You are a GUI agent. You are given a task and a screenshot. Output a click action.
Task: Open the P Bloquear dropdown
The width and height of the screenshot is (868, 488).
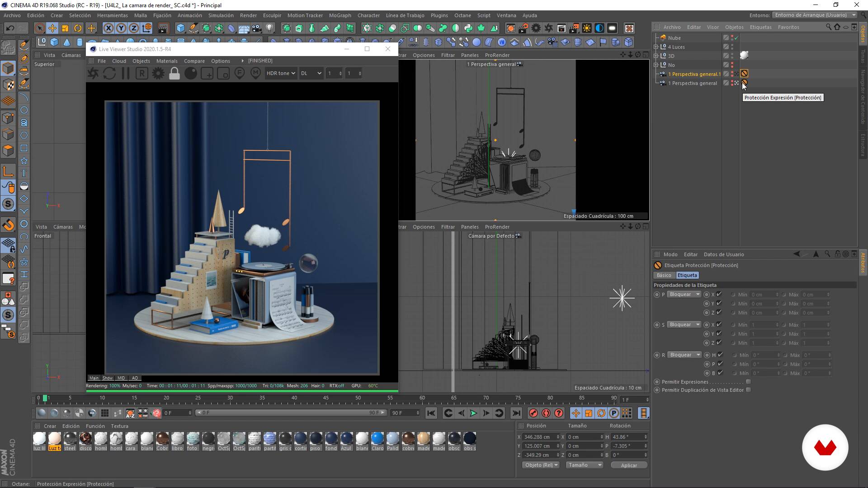(684, 295)
